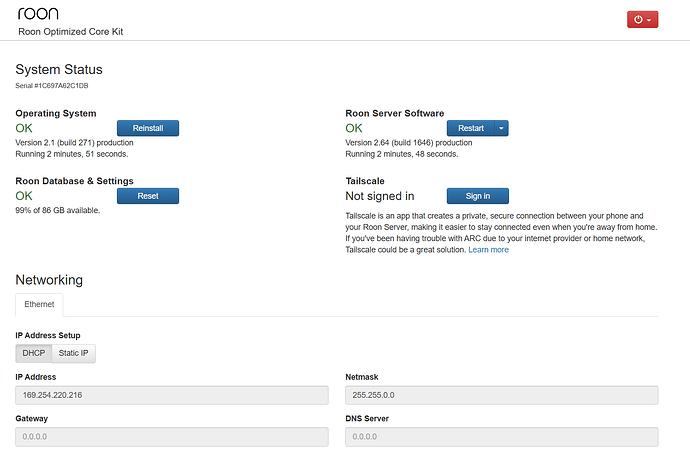Open the red power menu button
Image resolution: width=690 pixels, height=470 pixels.
coord(642,19)
